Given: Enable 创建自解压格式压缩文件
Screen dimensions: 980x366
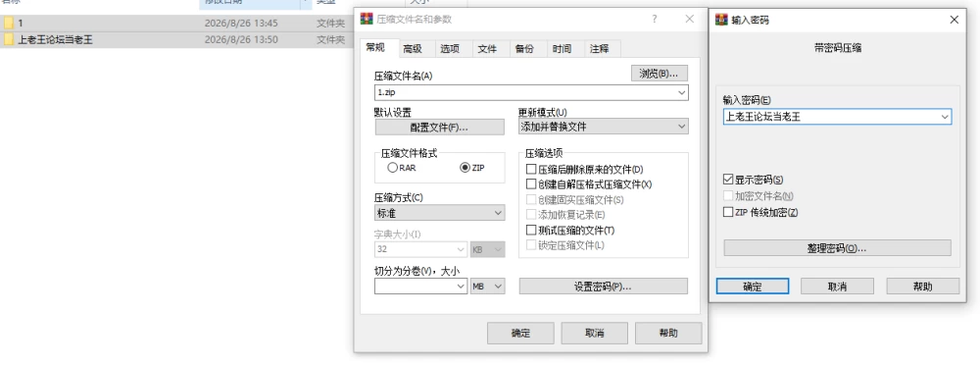Looking at the screenshot, I should 531,184.
